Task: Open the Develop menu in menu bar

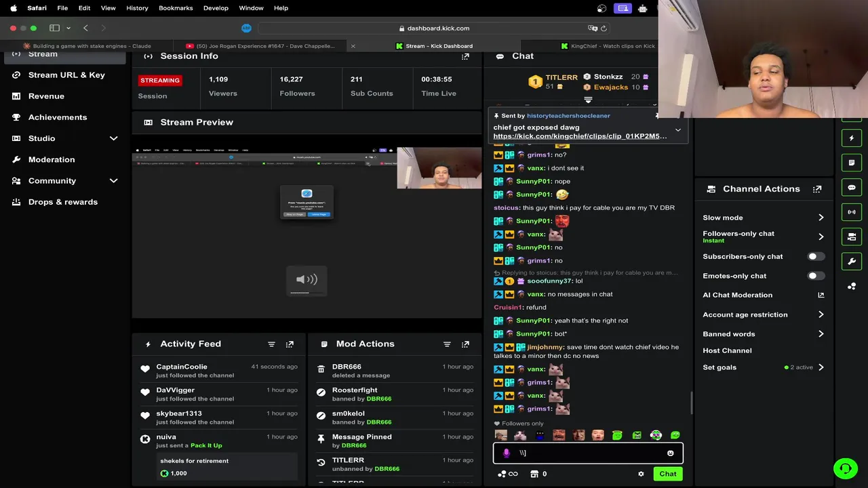Action: (216, 8)
